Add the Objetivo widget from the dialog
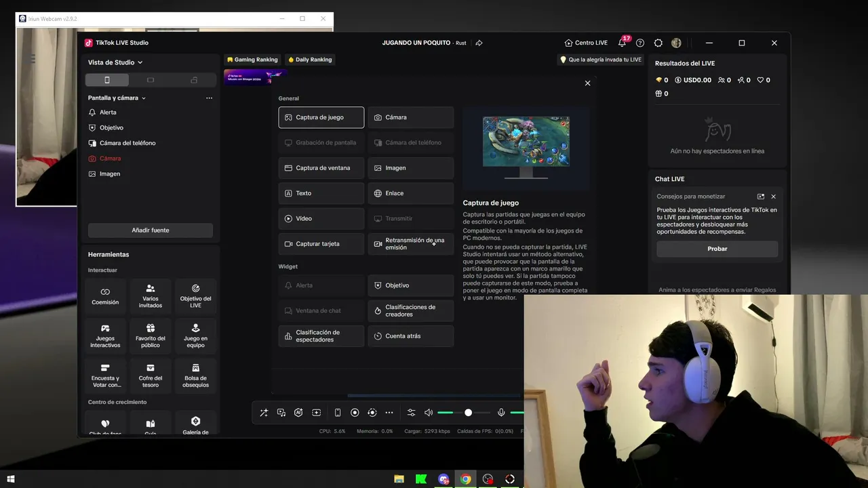The height and width of the screenshot is (488, 868). (411, 285)
